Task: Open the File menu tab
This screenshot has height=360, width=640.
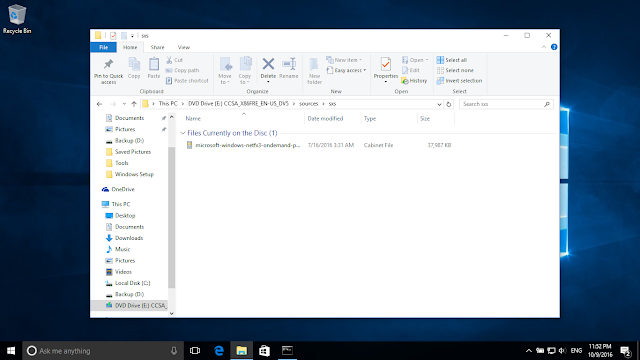Action: pyautogui.click(x=104, y=47)
